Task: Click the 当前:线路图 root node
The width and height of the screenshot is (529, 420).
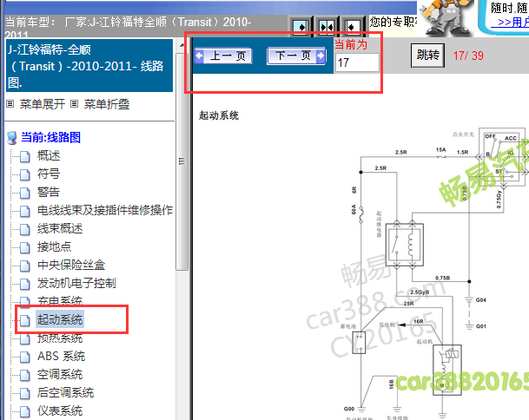Action: 50,137
